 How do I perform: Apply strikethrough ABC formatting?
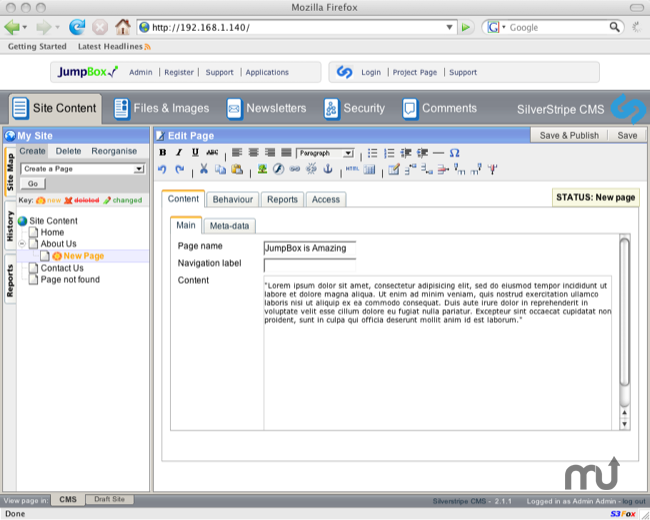212,153
